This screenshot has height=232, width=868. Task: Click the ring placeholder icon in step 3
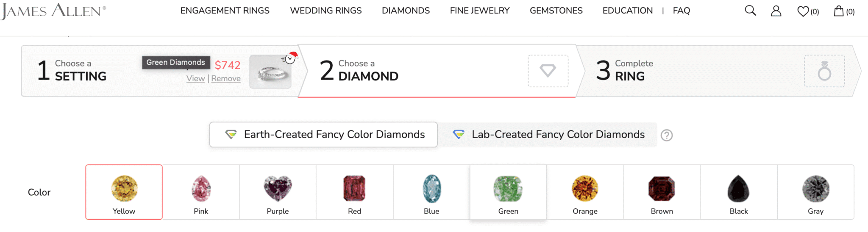click(824, 71)
